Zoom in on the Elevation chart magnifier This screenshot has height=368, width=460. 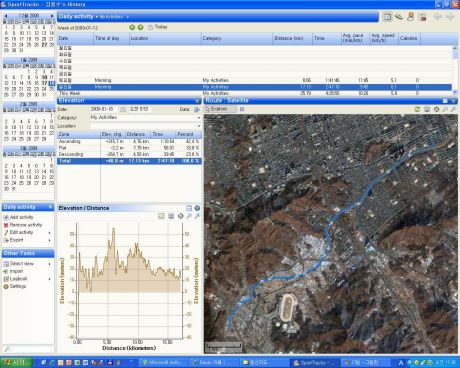(x=189, y=216)
